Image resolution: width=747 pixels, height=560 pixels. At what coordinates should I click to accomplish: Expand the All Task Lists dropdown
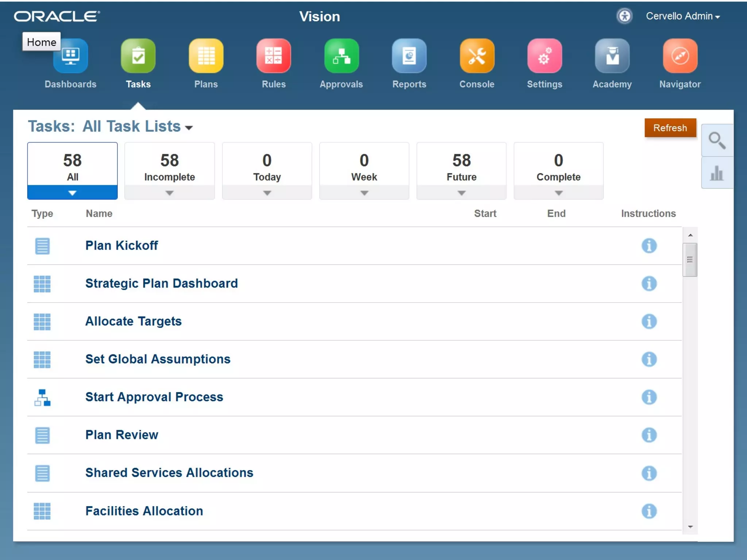pyautogui.click(x=189, y=128)
